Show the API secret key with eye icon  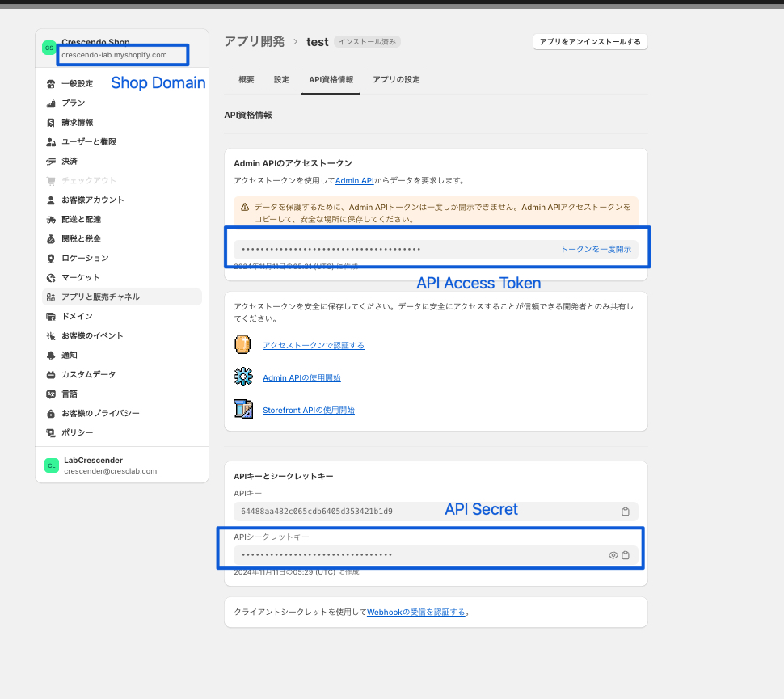point(613,555)
